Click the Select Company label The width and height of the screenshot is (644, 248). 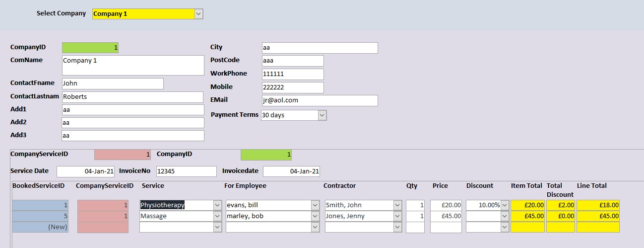pyautogui.click(x=61, y=13)
